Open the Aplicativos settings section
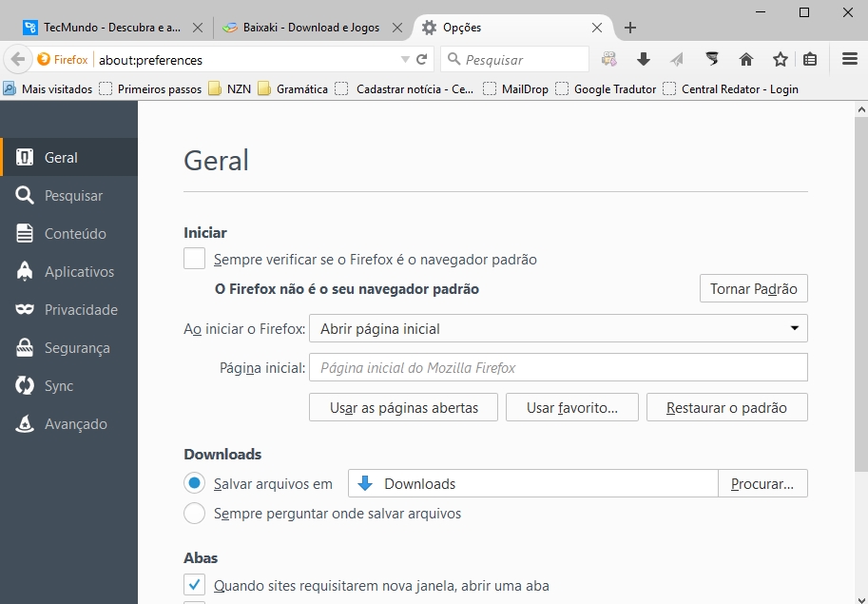 tap(74, 271)
